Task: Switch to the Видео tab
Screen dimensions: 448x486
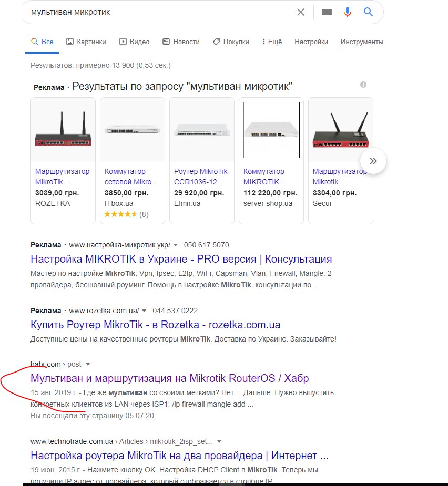Action: [134, 42]
